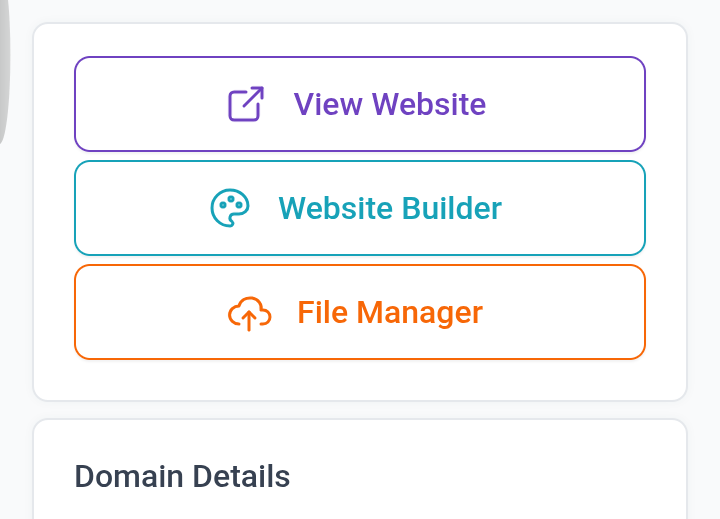Click the orange "File Manager" label
This screenshot has height=519, width=720.
point(390,313)
